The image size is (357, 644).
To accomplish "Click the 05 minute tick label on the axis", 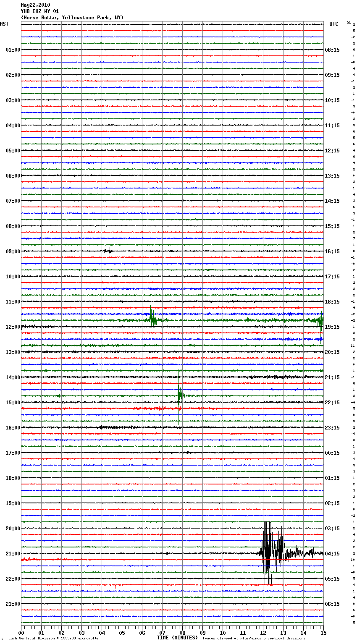I will (122, 633).
